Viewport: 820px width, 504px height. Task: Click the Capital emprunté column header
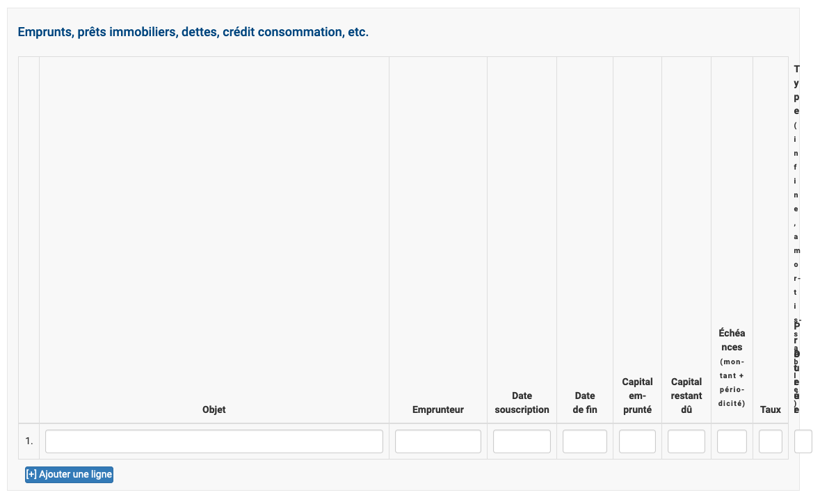(x=637, y=396)
